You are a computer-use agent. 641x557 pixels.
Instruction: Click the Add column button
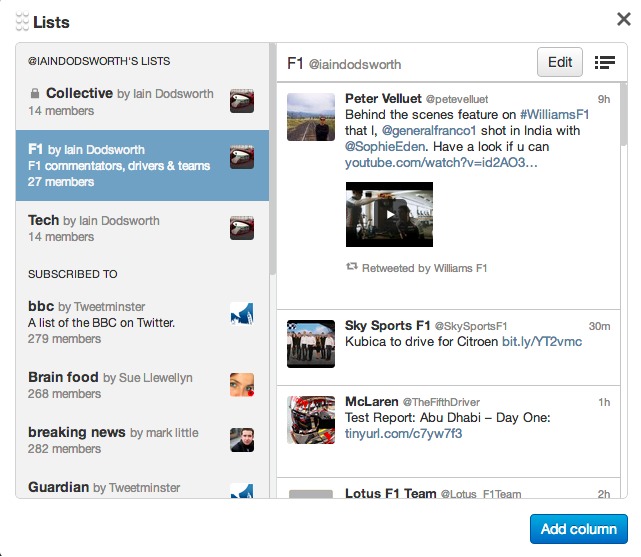pyautogui.click(x=579, y=529)
